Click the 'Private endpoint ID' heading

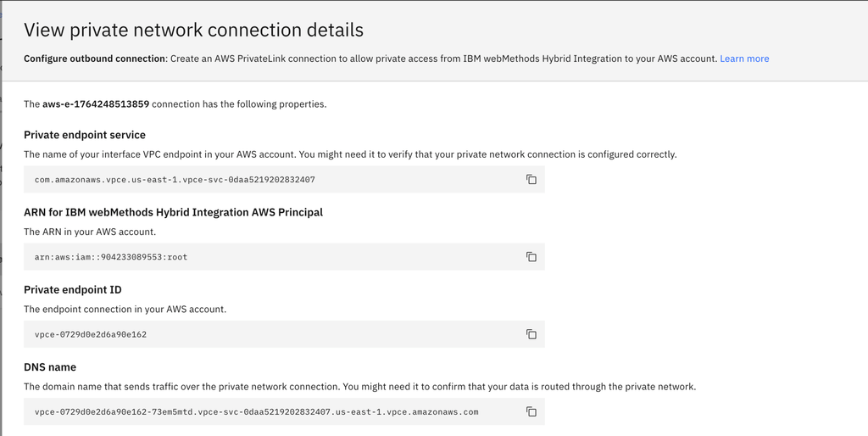(x=73, y=289)
